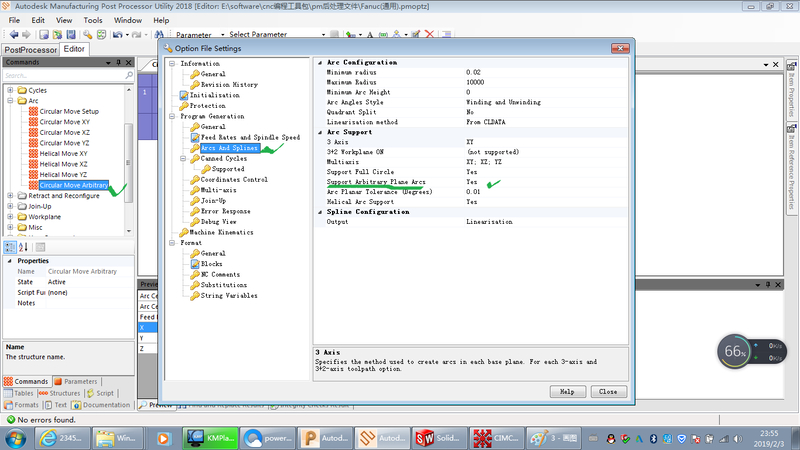The image size is (800, 450).
Task: Collapse the Program Generation tree node
Action: pyautogui.click(x=171, y=116)
